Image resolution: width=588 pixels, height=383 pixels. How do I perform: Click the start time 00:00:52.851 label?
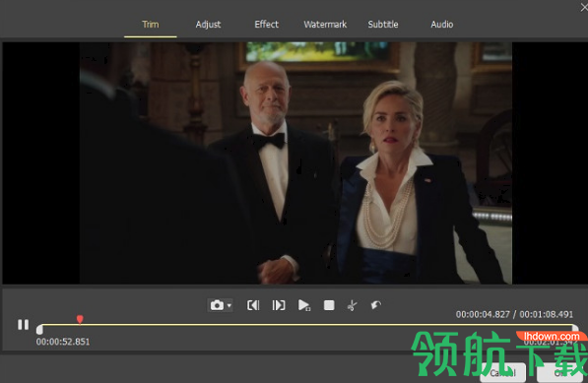pyautogui.click(x=63, y=342)
